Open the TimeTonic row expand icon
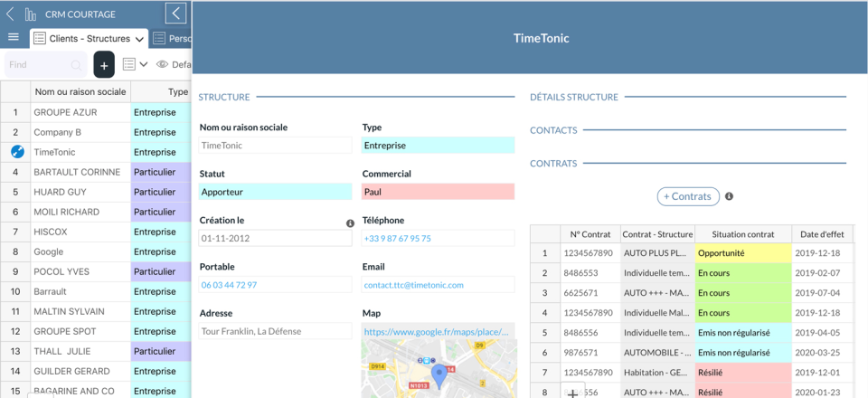The width and height of the screenshot is (868, 398). pos(16,152)
